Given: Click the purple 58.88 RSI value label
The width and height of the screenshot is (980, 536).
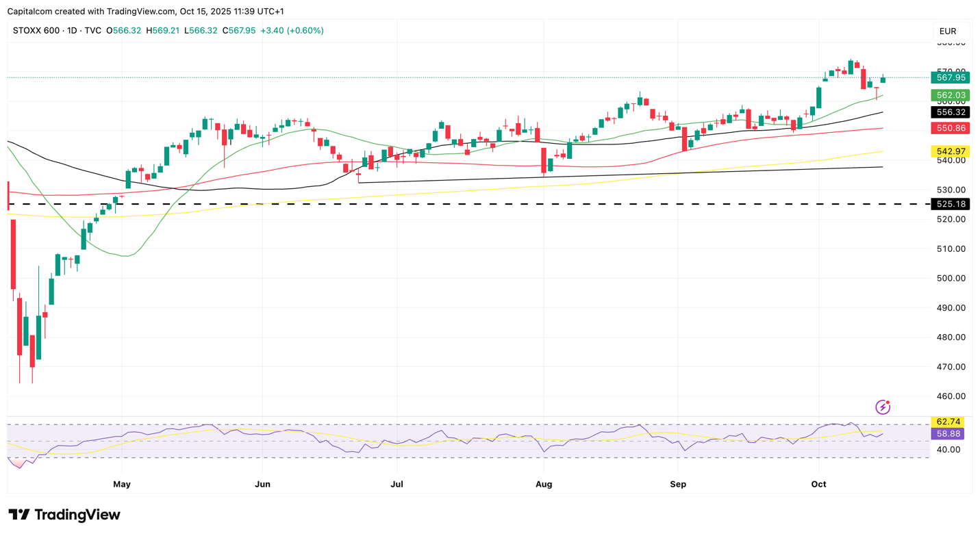Looking at the screenshot, I should (x=950, y=434).
